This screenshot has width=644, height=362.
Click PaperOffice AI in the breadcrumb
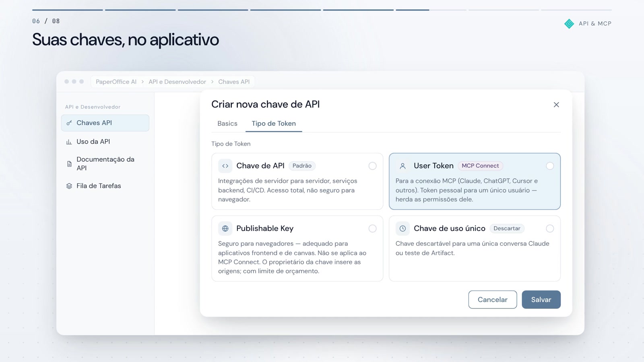tap(116, 82)
